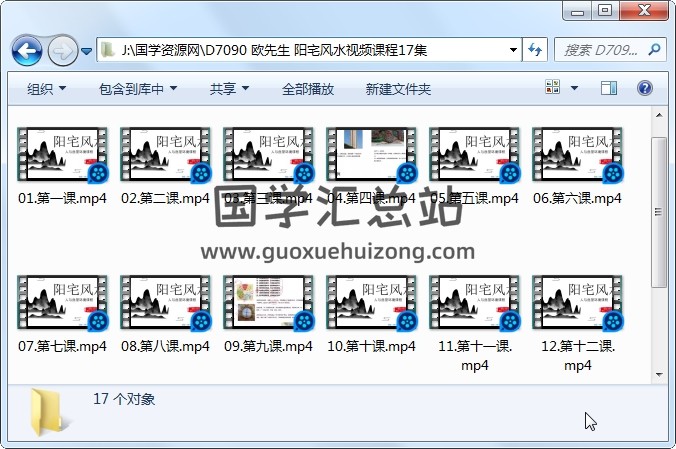Screen dimensions: 676x449
Task: Select video thumbnail 06.第六课.mp4
Action: pos(578,154)
